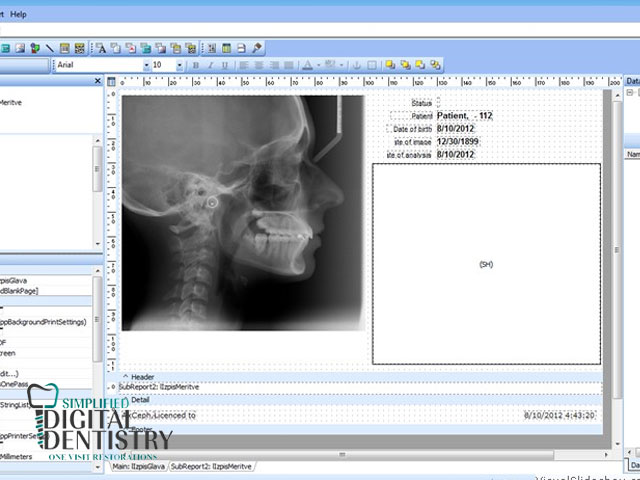Select the Shape component tool
This screenshot has width=640, height=480.
tap(35, 49)
